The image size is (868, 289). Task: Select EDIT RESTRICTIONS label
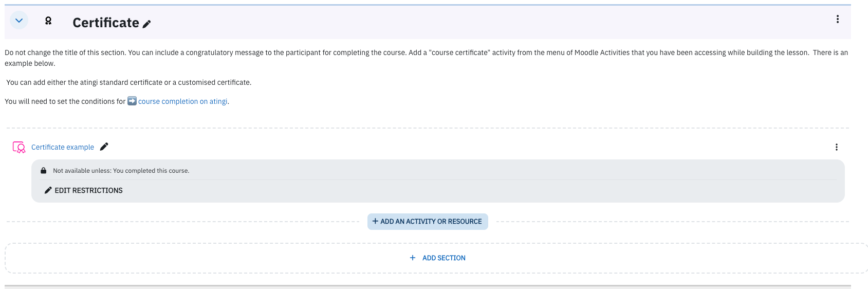[x=88, y=190]
